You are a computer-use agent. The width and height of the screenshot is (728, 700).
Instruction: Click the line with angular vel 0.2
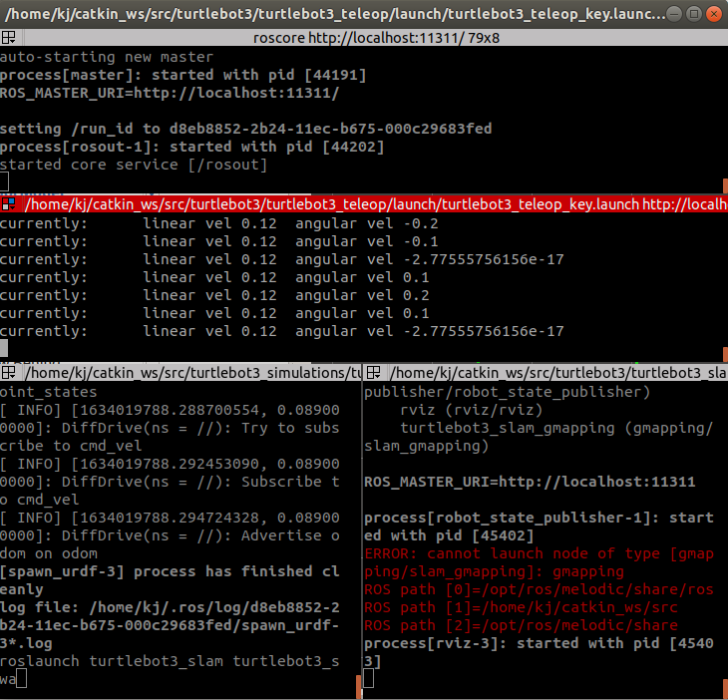point(214,295)
